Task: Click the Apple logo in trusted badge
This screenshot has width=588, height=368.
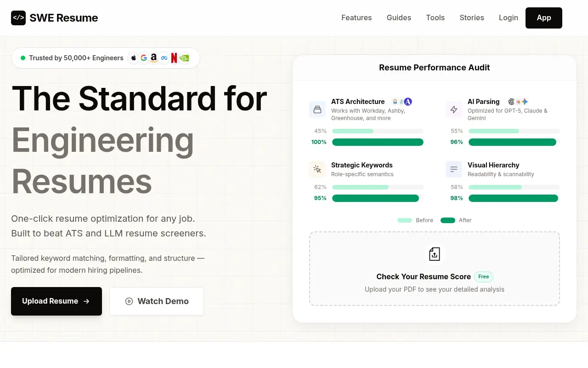Action: (134, 58)
